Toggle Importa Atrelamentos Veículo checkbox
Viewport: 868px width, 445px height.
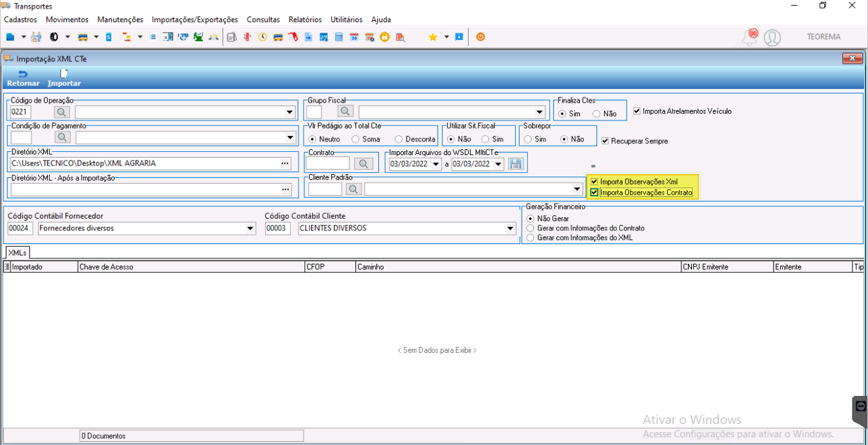[x=636, y=111]
